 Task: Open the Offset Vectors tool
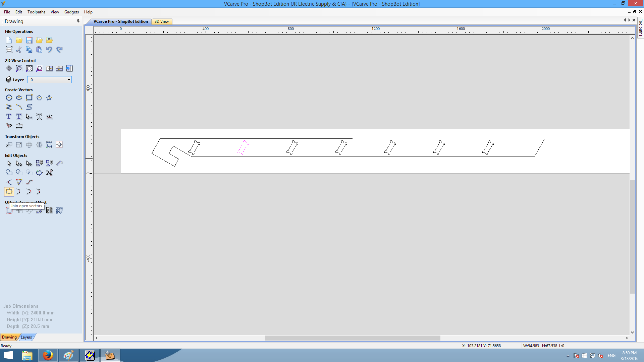click(x=9, y=210)
